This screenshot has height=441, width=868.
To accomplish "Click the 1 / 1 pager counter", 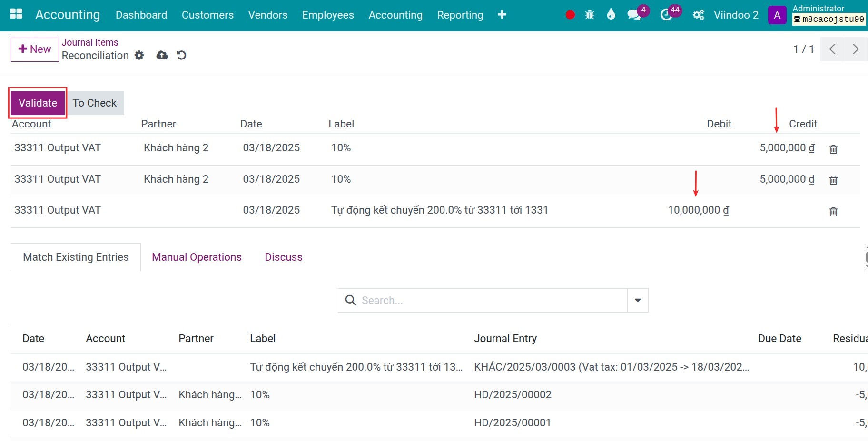I will point(803,49).
